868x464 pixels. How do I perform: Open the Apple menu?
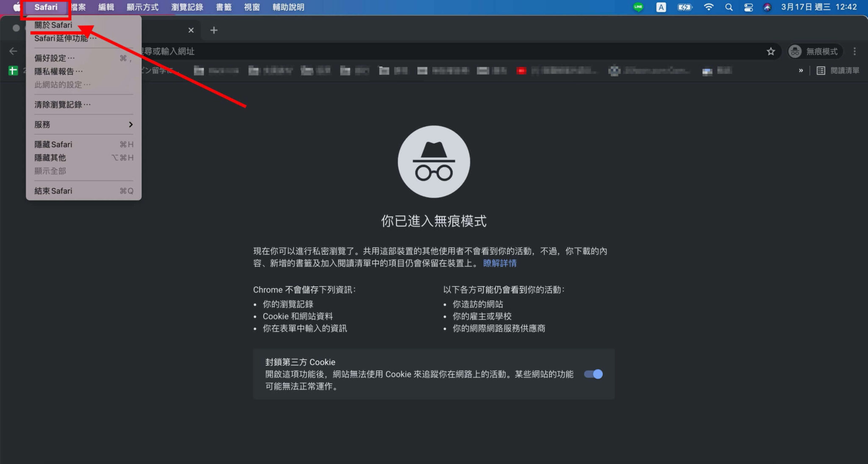[x=17, y=7]
